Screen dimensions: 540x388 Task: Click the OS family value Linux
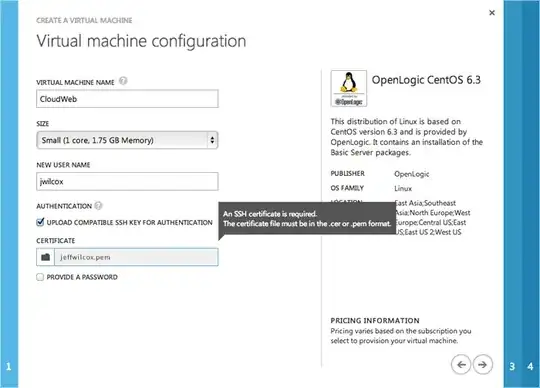403,188
